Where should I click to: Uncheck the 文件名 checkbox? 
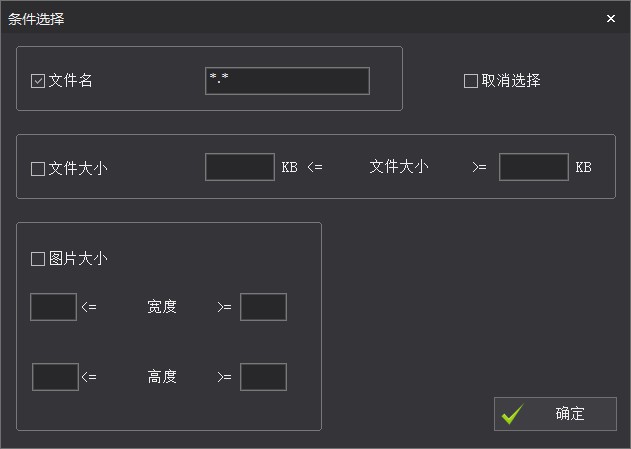click(38, 82)
